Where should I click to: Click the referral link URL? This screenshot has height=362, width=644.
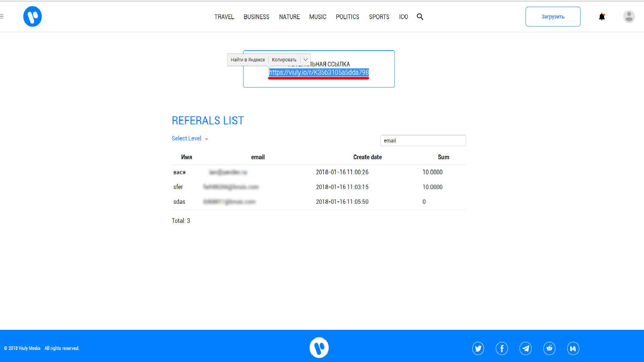point(319,72)
